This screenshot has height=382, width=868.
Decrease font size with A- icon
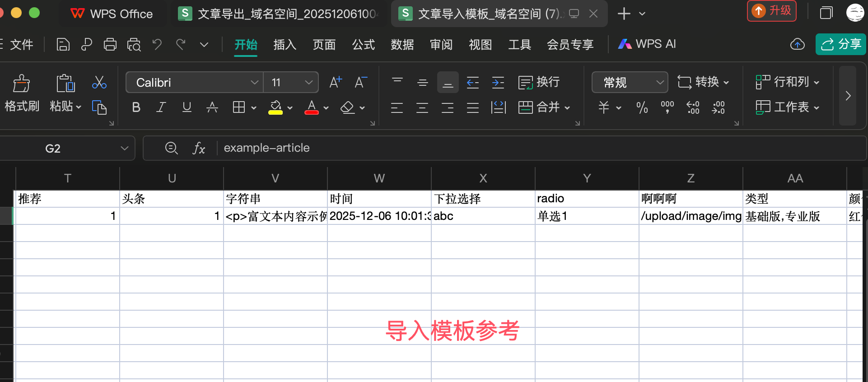click(x=361, y=82)
